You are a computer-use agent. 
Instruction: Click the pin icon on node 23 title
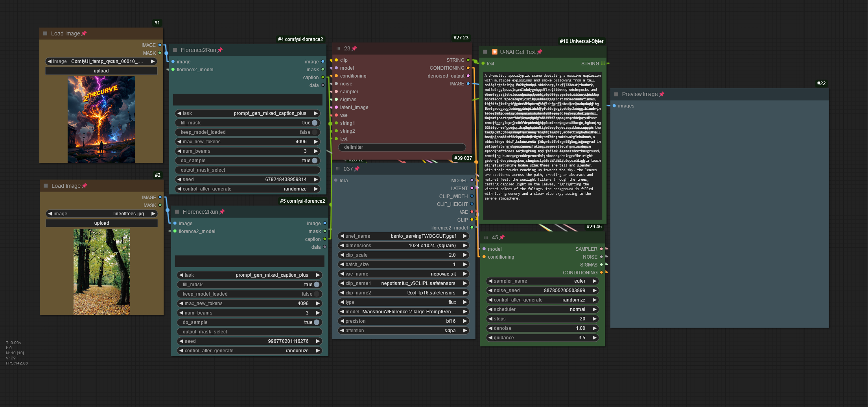354,48
